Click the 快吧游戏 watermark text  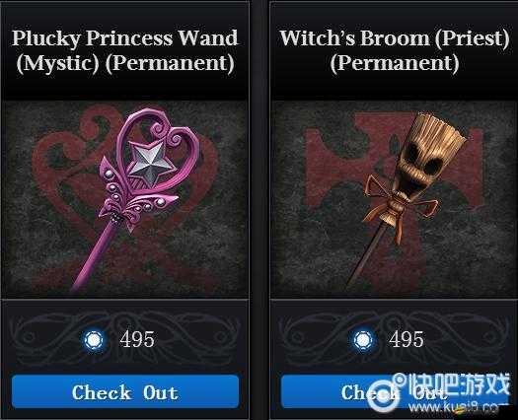[x=459, y=384]
